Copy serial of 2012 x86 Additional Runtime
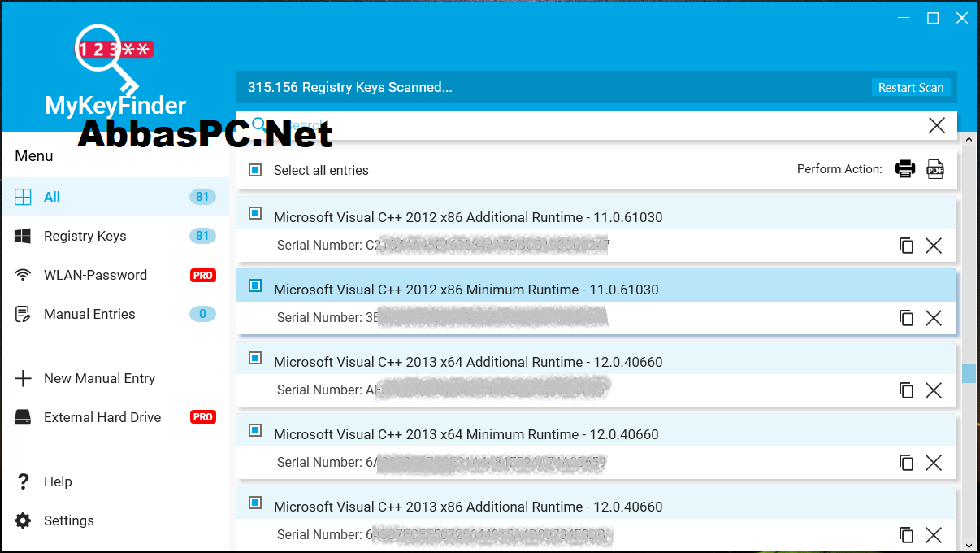 (906, 246)
